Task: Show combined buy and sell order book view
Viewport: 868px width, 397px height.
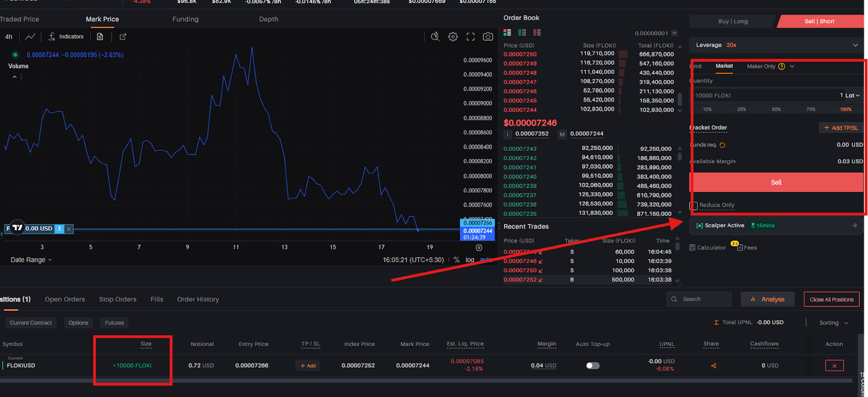Action: 507,33
